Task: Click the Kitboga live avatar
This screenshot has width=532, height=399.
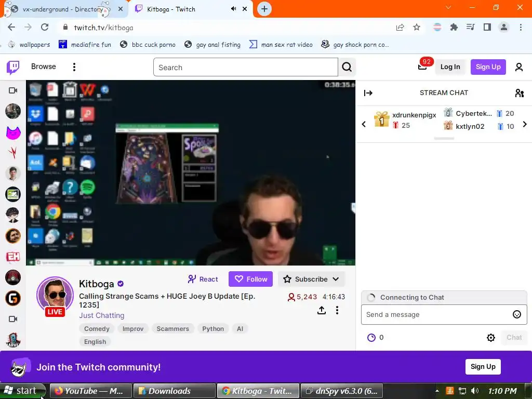Action: pos(55,296)
